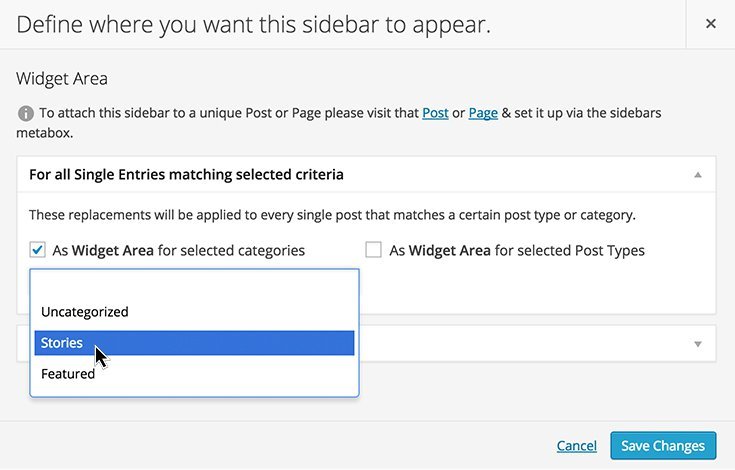Collapse the Single Entries section arrow

tap(698, 175)
